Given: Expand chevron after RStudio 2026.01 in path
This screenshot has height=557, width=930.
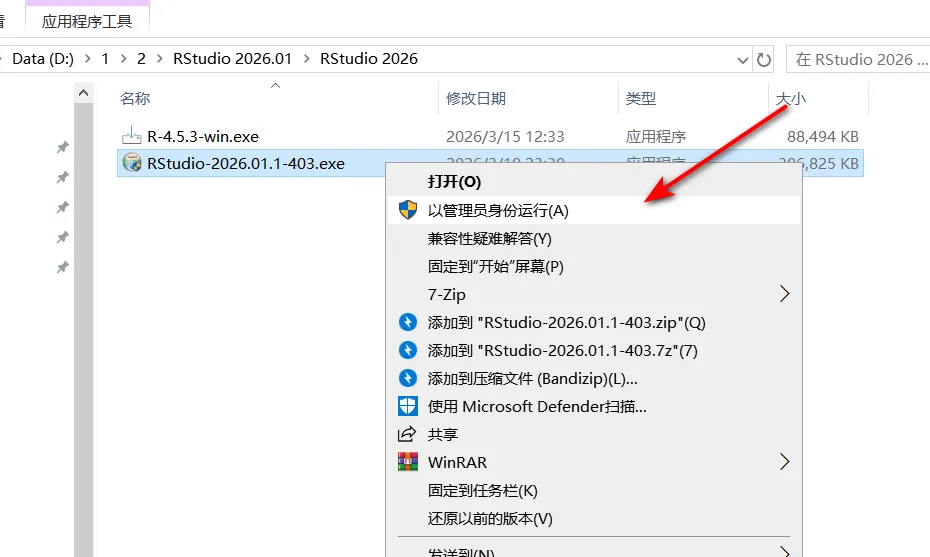Looking at the screenshot, I should (x=307, y=59).
